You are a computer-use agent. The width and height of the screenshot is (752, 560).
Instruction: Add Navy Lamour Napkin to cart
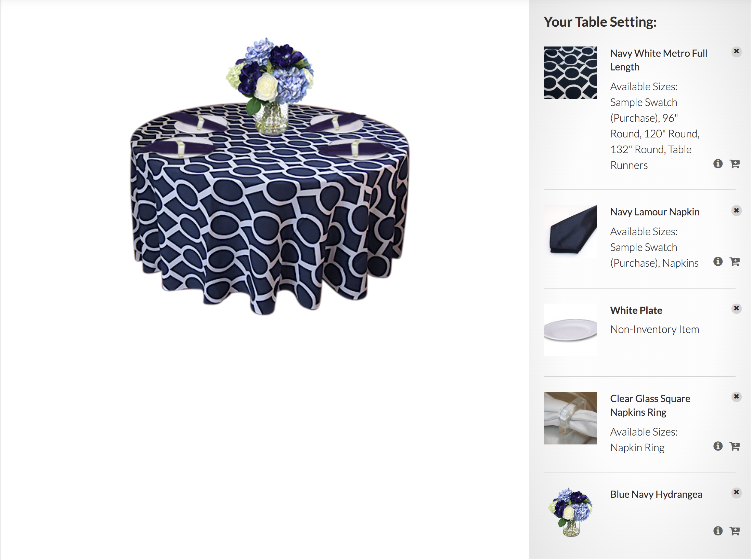pos(735,262)
